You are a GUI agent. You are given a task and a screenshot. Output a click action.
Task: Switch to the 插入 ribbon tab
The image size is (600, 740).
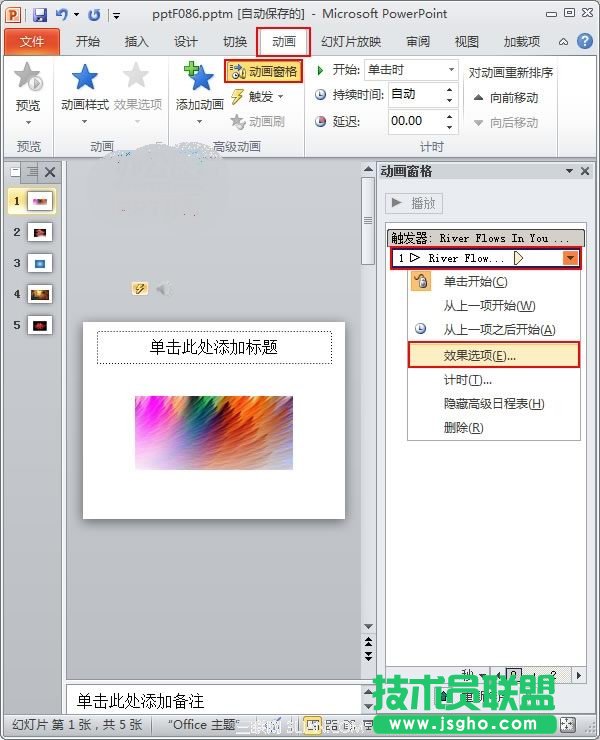pos(136,42)
